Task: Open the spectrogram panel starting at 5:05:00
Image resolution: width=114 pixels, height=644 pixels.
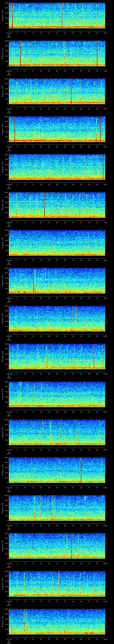Action: click(x=57, y=167)
